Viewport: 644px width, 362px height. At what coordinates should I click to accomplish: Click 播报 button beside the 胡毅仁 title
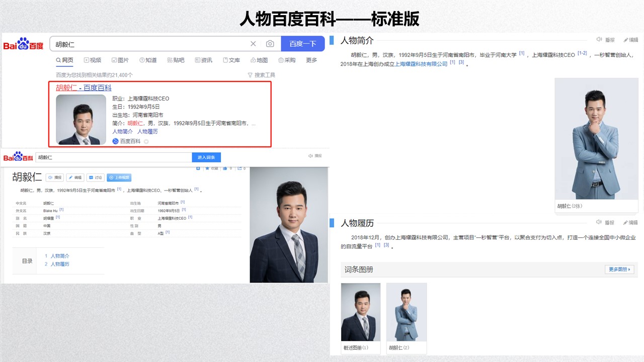[x=54, y=177]
